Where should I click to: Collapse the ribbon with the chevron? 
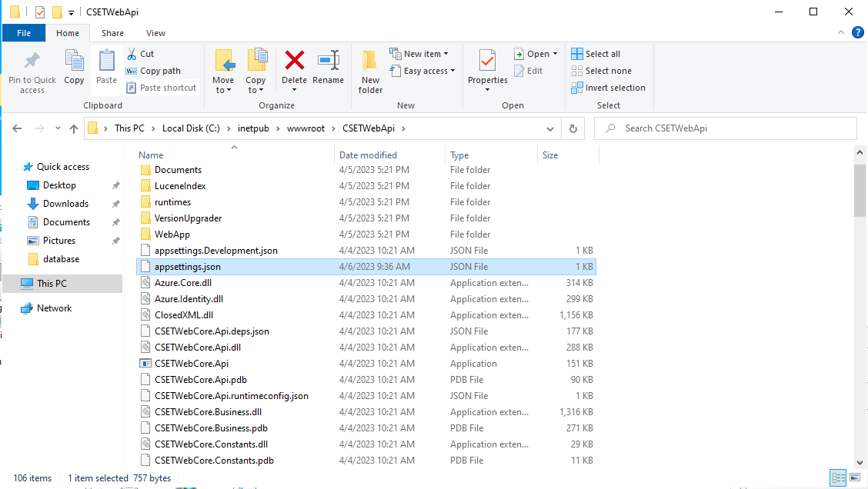(841, 32)
